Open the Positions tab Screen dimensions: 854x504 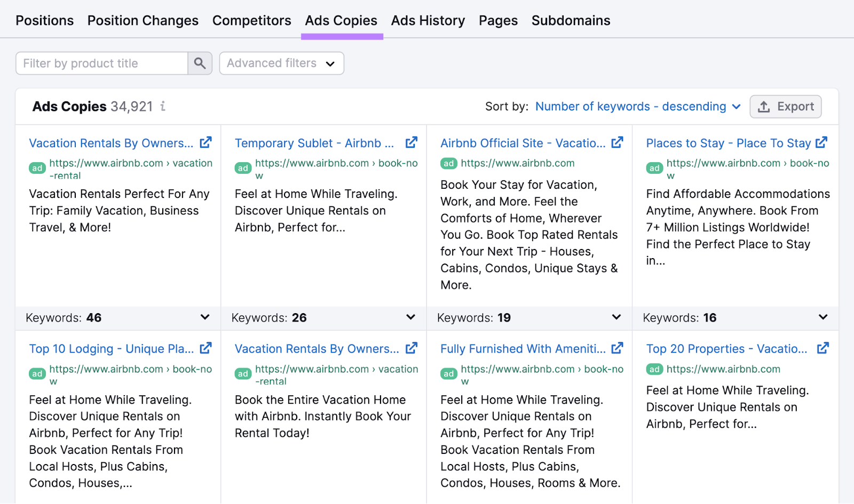coord(45,20)
